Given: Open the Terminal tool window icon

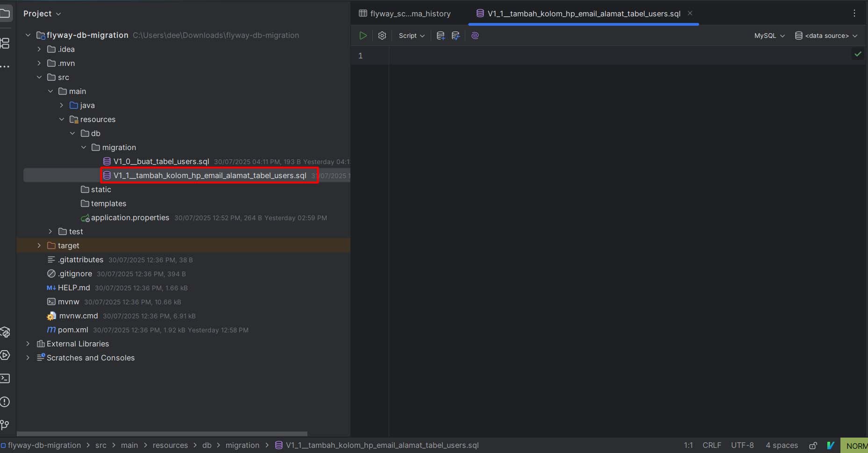Looking at the screenshot, I should (x=5, y=378).
